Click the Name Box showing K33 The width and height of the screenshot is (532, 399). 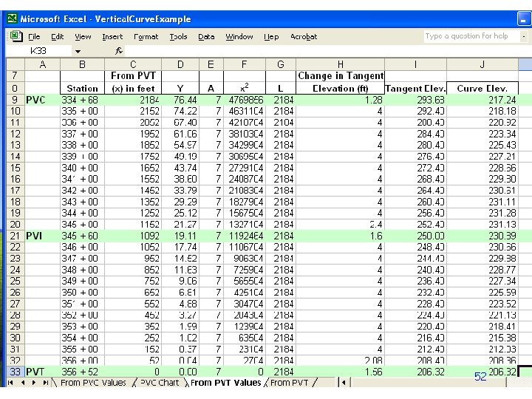pos(38,51)
